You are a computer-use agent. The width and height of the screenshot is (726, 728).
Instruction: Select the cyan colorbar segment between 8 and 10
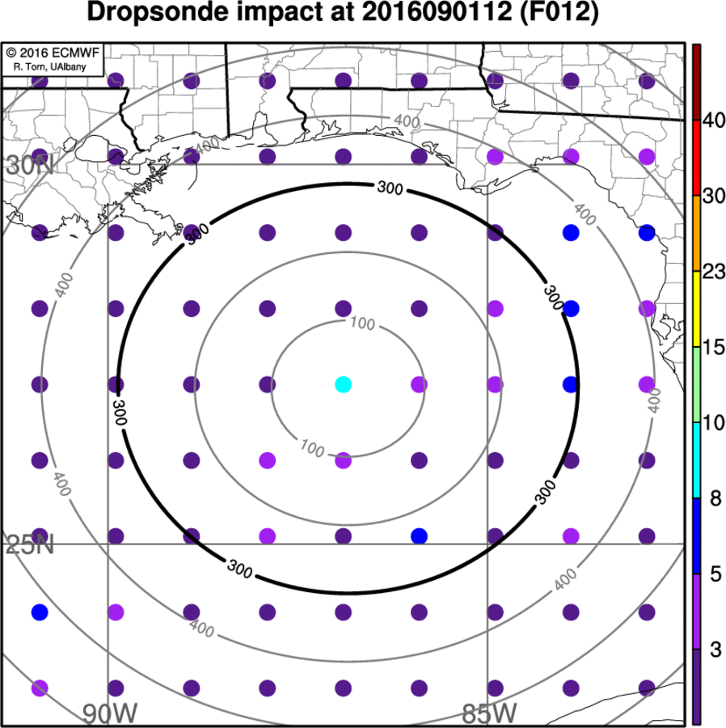click(696, 460)
